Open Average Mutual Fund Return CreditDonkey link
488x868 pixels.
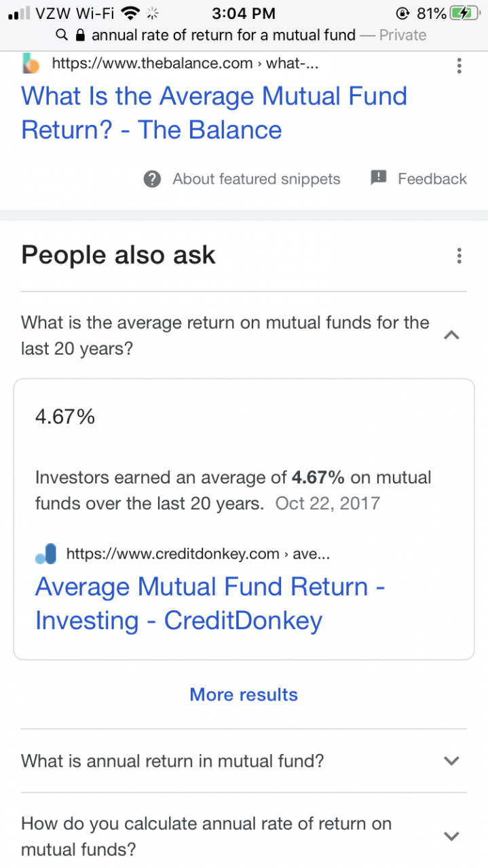point(210,604)
